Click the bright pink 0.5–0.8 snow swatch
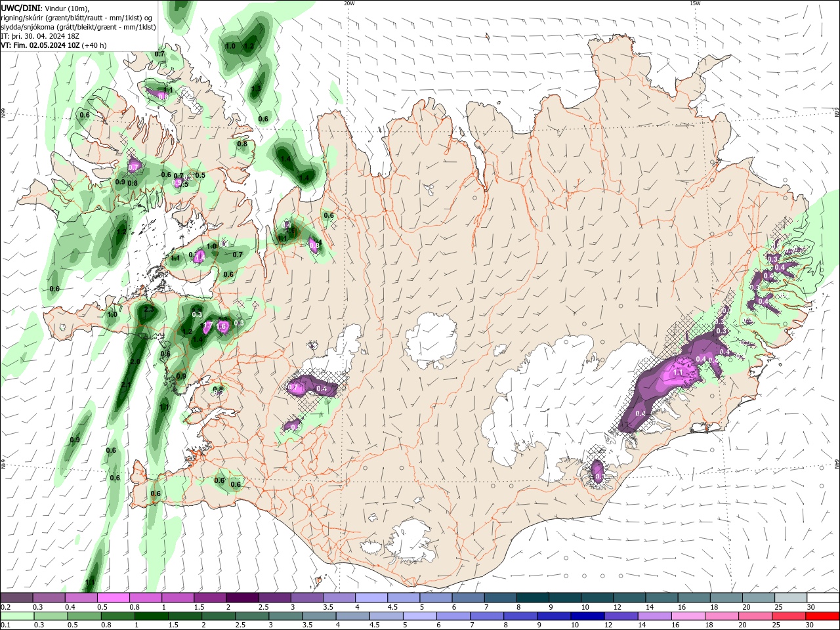The image size is (840, 630). pyautogui.click(x=113, y=598)
